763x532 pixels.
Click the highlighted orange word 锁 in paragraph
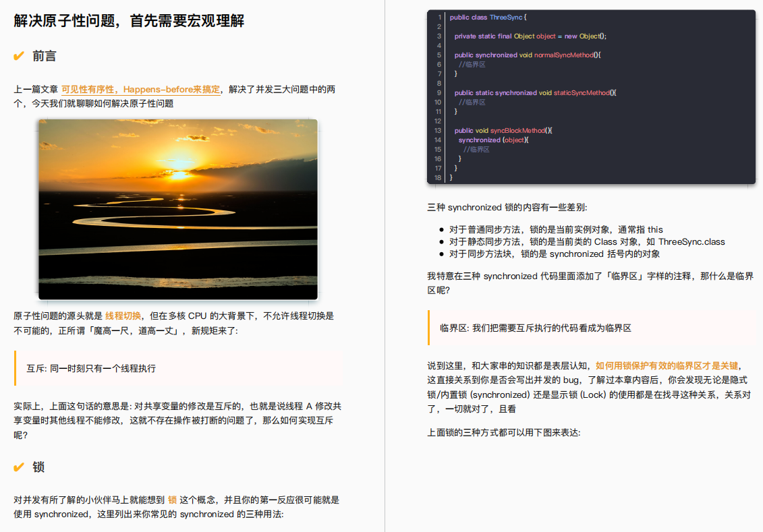pyautogui.click(x=172, y=500)
